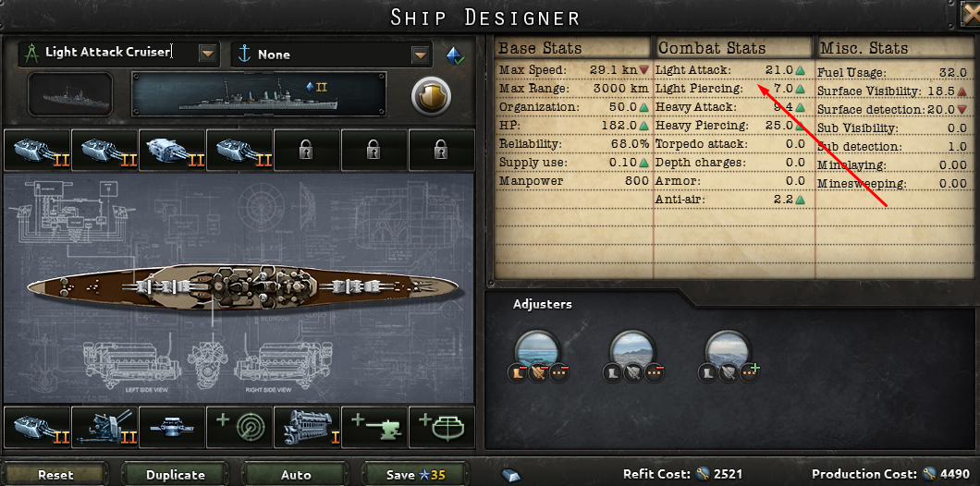Select the Misc. Stats column header
Image resolution: width=980 pixels, height=486 pixels.
click(x=864, y=48)
